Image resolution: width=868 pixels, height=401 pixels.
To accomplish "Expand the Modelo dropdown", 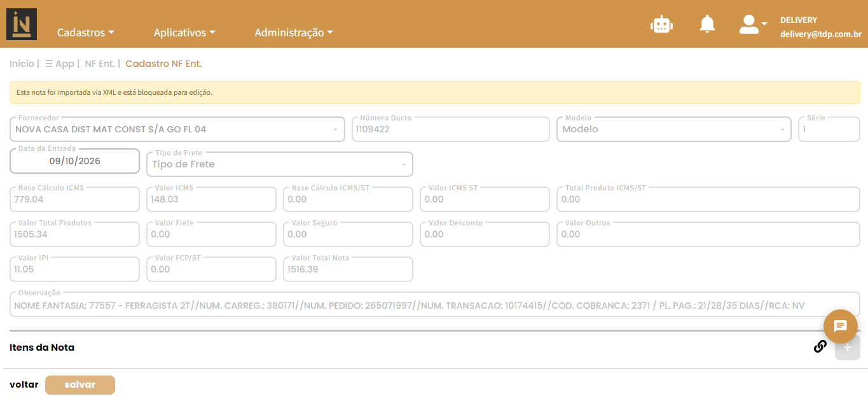I will pyautogui.click(x=674, y=129).
